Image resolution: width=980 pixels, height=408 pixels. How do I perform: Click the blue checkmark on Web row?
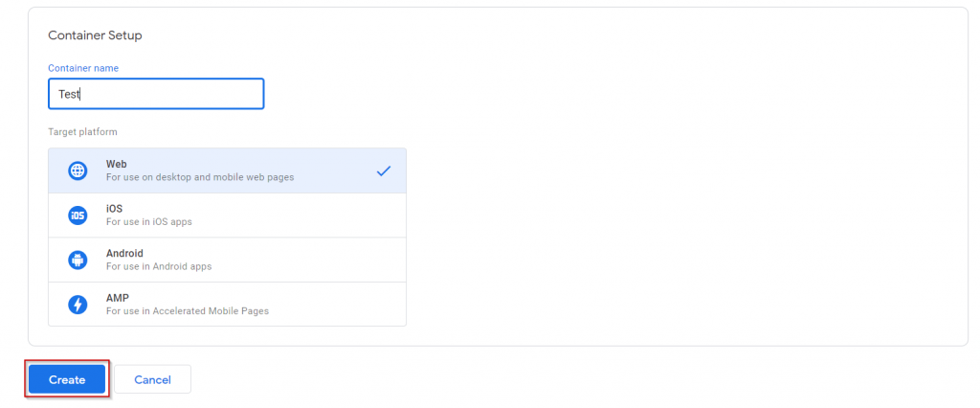[x=384, y=170]
